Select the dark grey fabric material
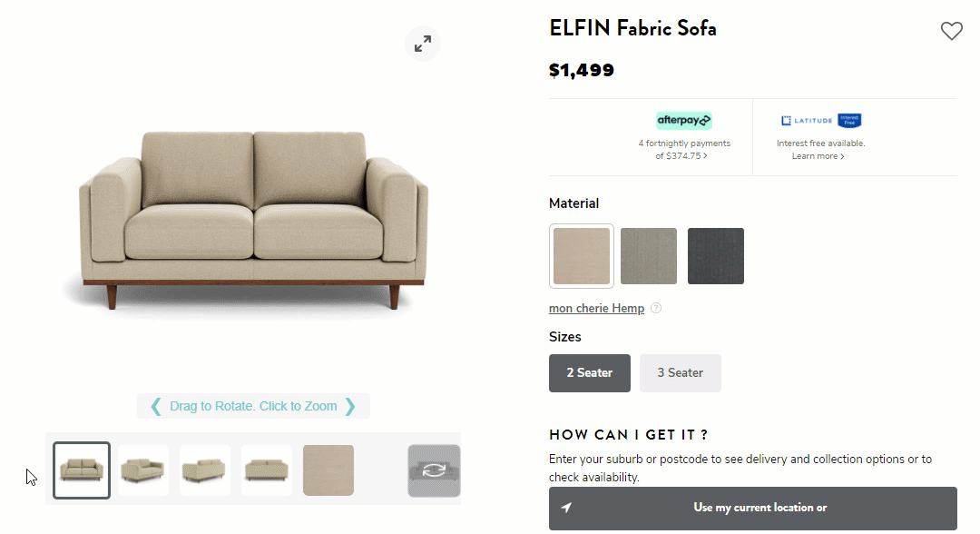980x534 pixels. tap(715, 255)
